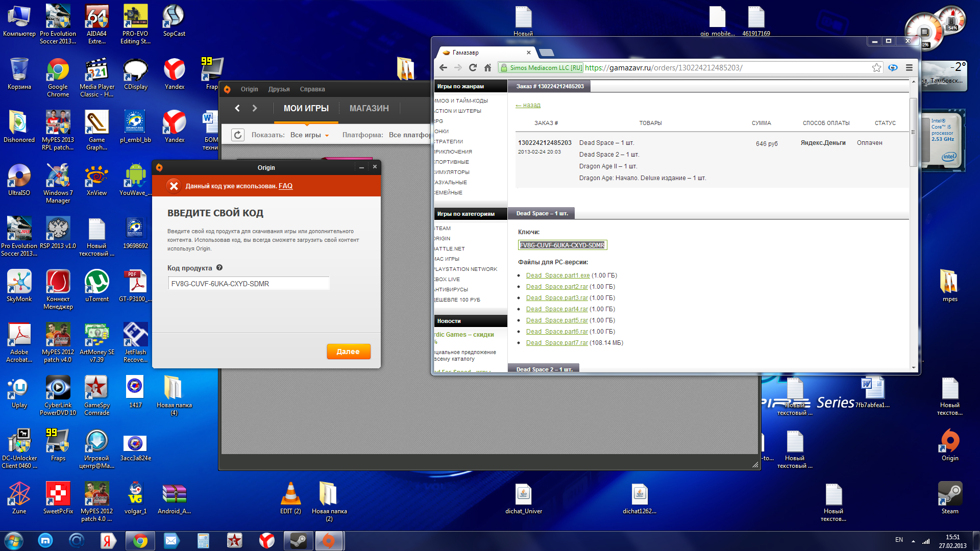
Task: Open the Справка menu in Origin
Action: point(312,89)
